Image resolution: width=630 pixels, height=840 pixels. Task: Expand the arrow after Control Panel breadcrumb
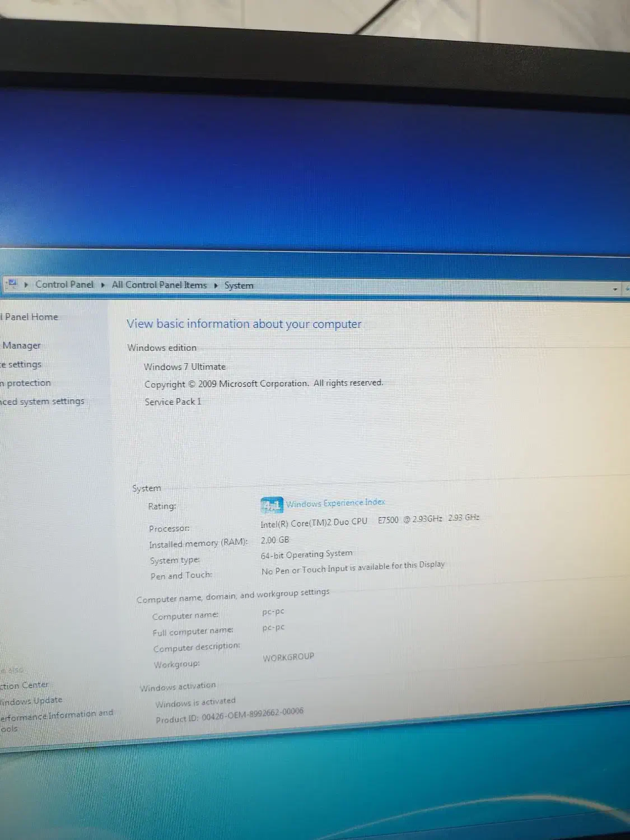(x=103, y=284)
